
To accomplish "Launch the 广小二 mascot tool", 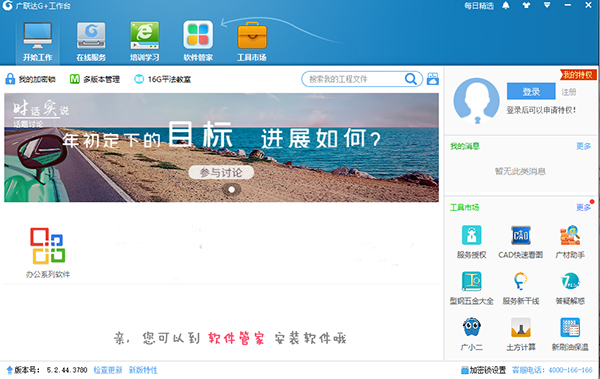I will [x=471, y=334].
